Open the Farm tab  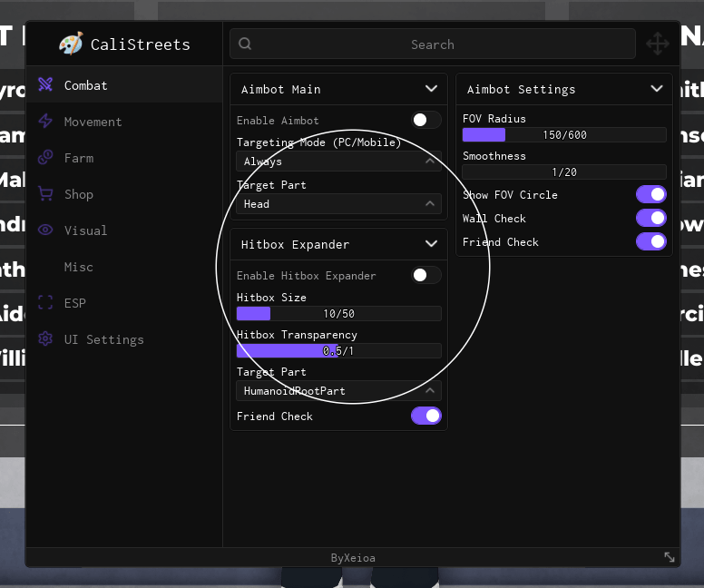coord(124,158)
